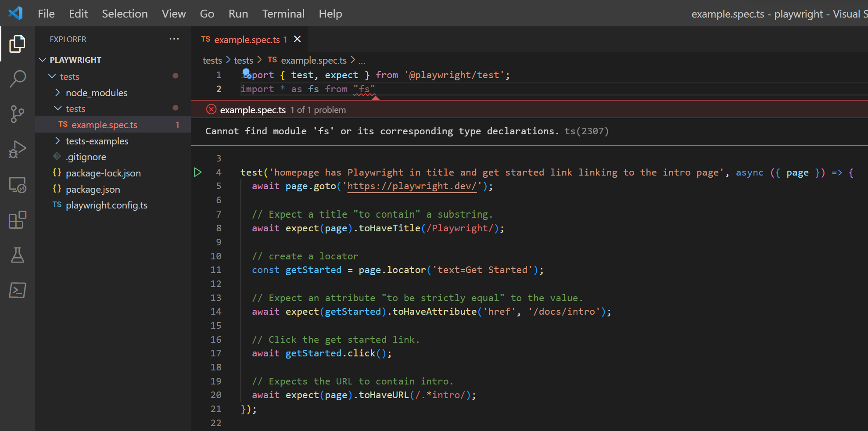This screenshot has width=868, height=431.
Task: Click '1 of 1 problem' text in banner
Action: click(x=318, y=110)
